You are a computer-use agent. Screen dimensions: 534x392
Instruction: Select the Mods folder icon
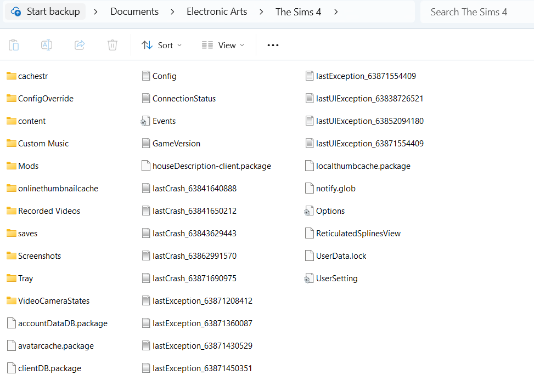[x=12, y=166]
